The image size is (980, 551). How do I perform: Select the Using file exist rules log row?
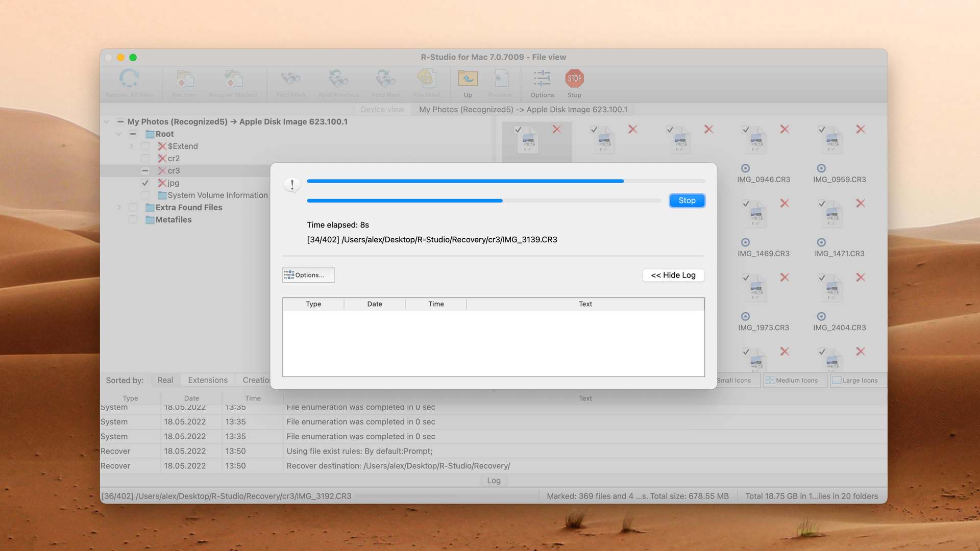pyautogui.click(x=494, y=452)
